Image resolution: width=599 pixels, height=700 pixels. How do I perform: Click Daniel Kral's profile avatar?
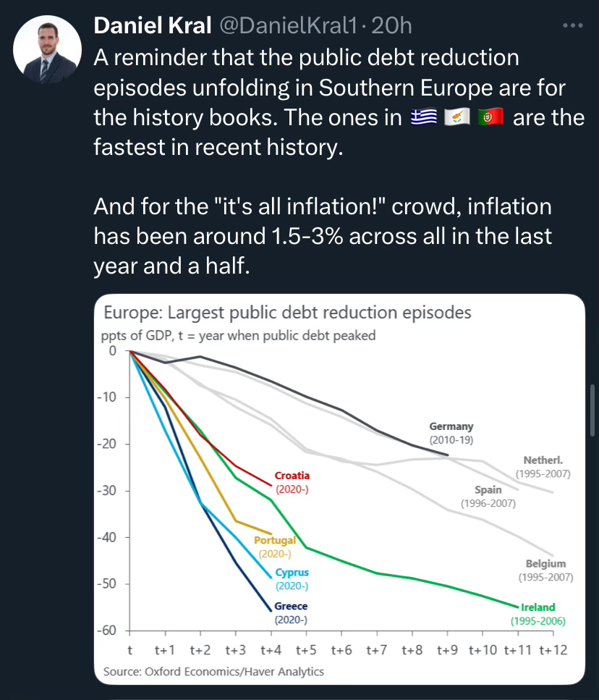48,49
